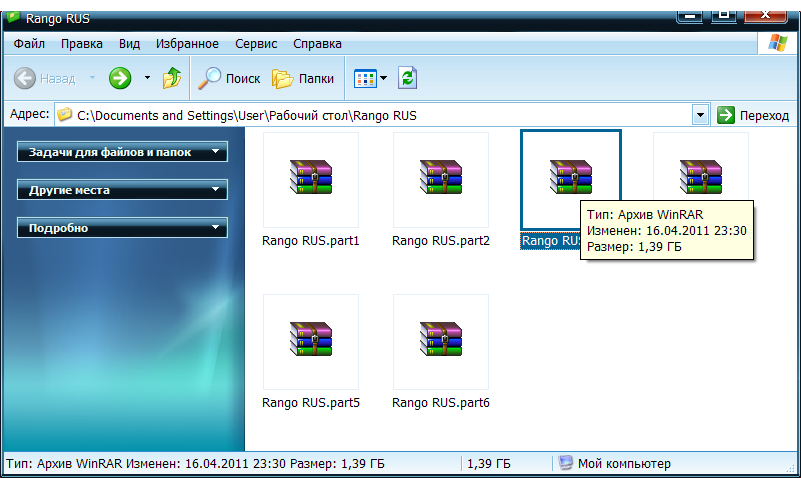Select the Rango RUS.part1 archive icon
The width and height of the screenshot is (801, 478).
(x=311, y=177)
